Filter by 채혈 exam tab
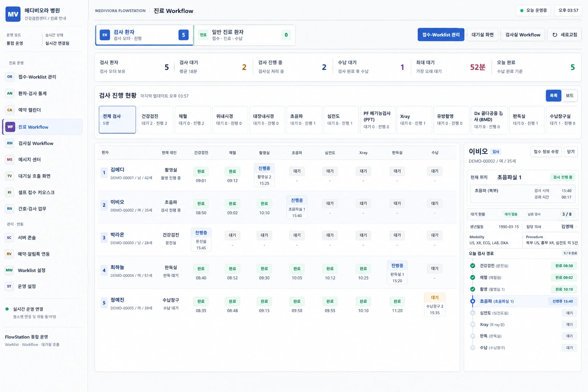The image size is (588, 392). [x=192, y=119]
